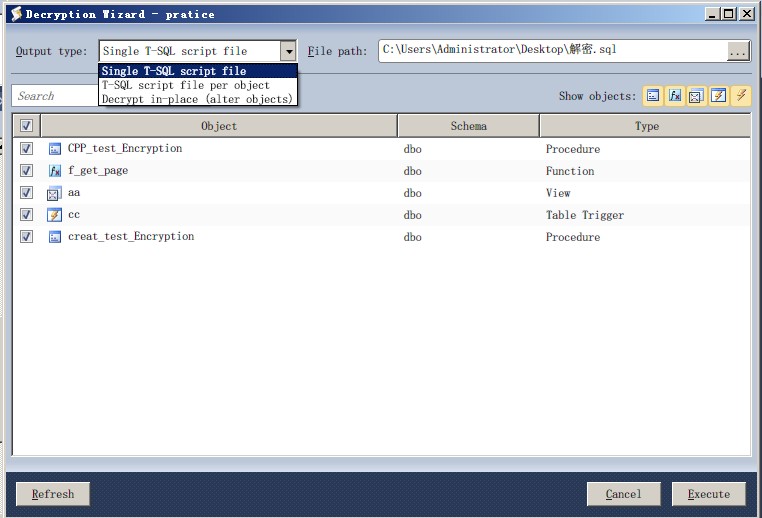Click the Refresh button
Viewport: 762px width, 518px height.
53,494
